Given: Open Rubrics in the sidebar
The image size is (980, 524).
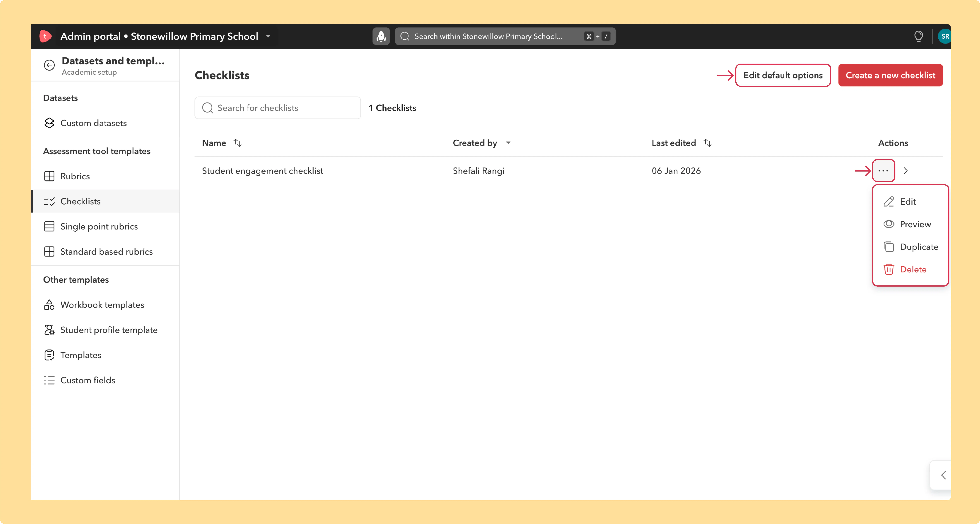Looking at the screenshot, I should [105, 176].
